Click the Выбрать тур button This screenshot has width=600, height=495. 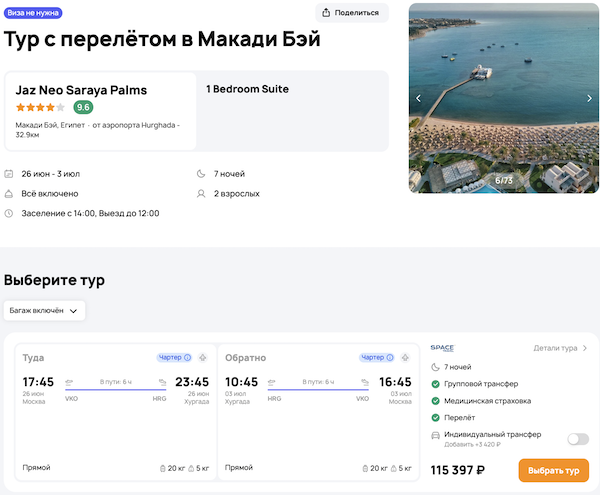click(553, 470)
